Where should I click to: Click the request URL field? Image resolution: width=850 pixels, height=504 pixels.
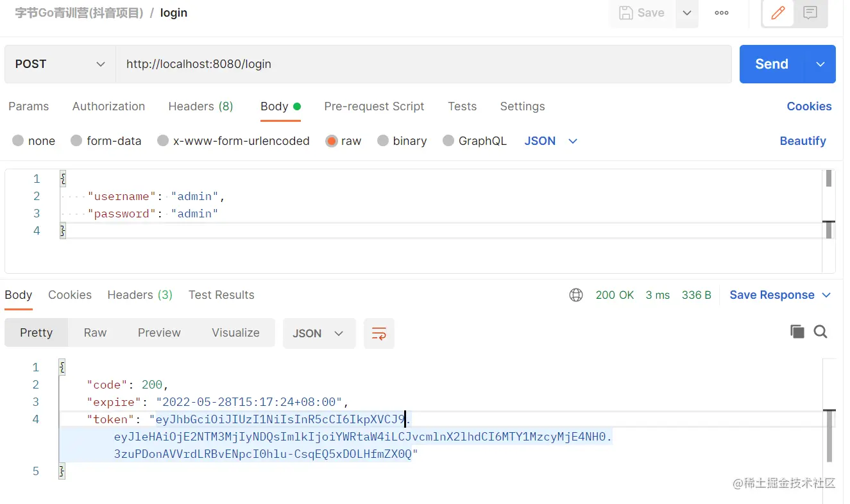click(423, 64)
